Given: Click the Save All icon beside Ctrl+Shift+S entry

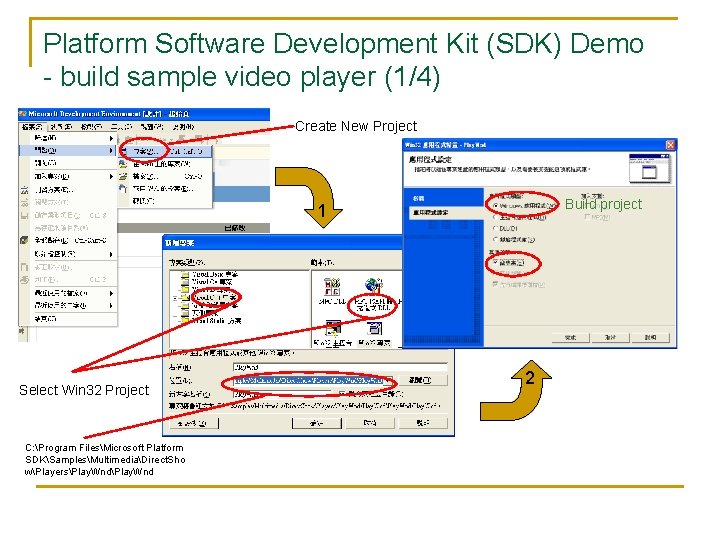Looking at the screenshot, I should pyautogui.click(x=24, y=240).
